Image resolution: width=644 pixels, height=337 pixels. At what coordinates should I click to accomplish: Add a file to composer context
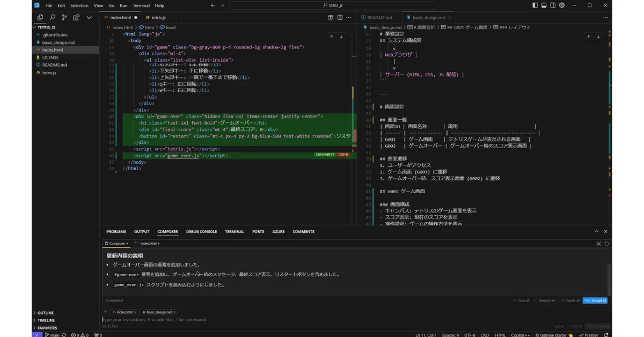[x=105, y=312]
